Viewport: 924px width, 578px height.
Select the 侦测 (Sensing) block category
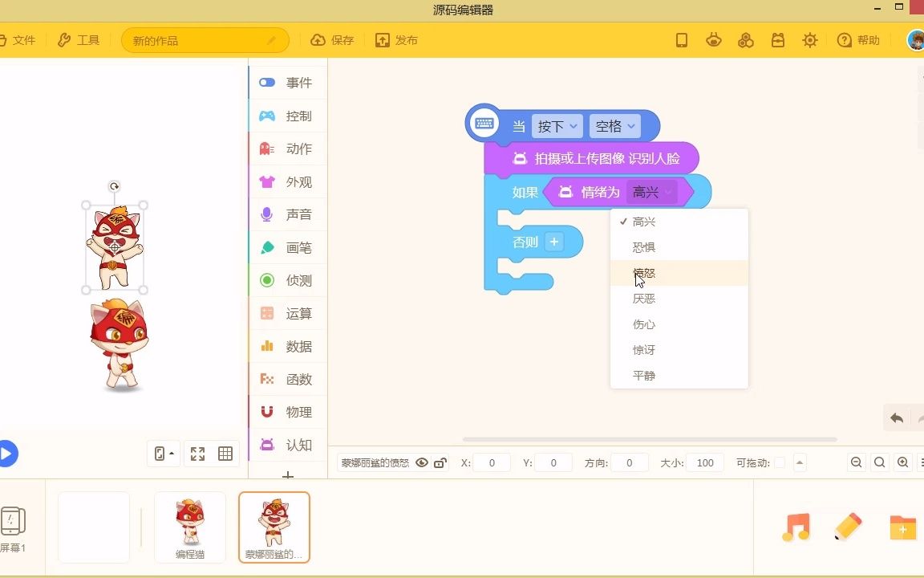pos(289,280)
